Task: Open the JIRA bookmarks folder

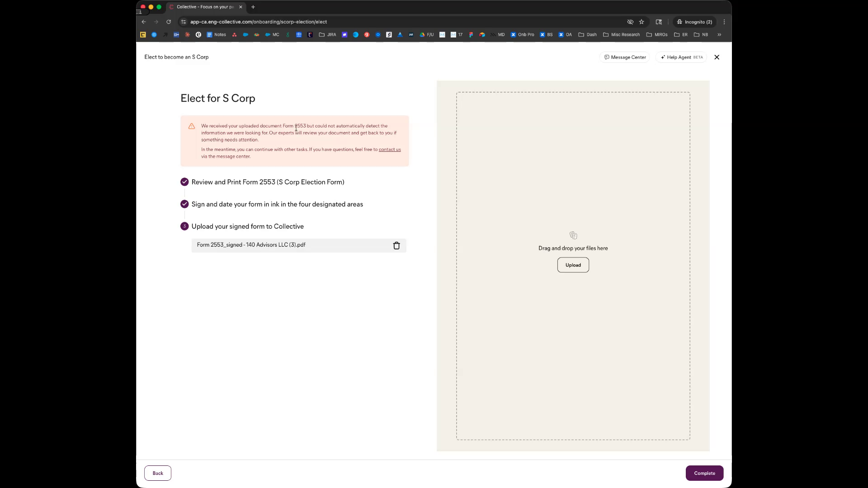Action: point(327,35)
